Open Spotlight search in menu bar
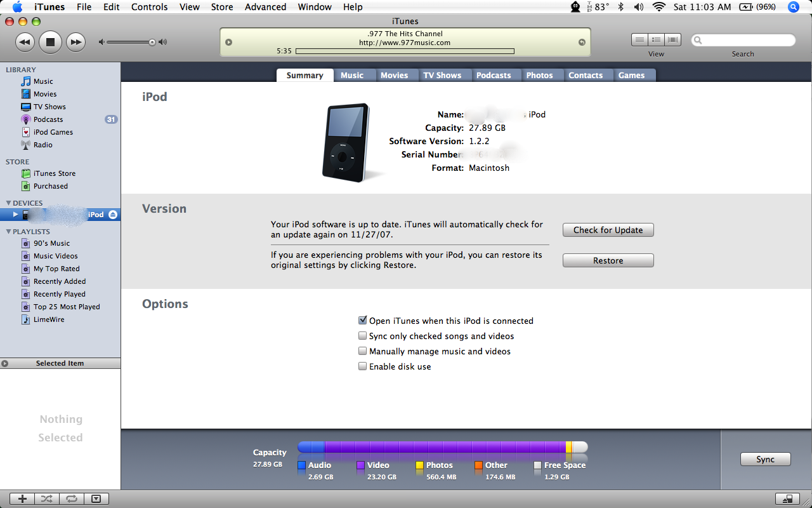 (793, 7)
